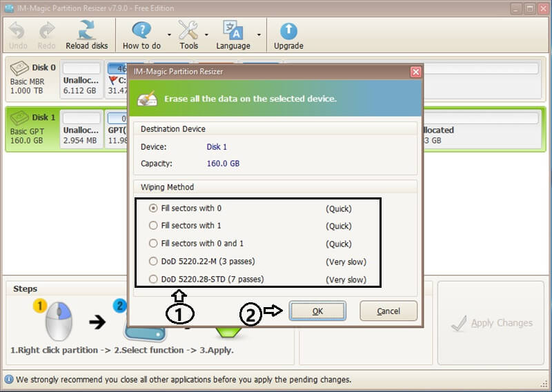
Task: Confirm wipe with OK button
Action: 317,311
